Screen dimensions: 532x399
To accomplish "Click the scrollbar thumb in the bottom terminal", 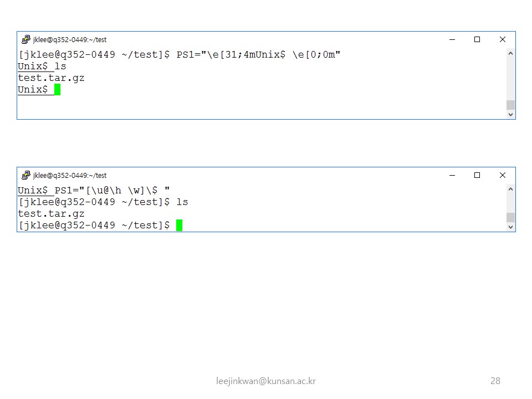I will point(510,217).
